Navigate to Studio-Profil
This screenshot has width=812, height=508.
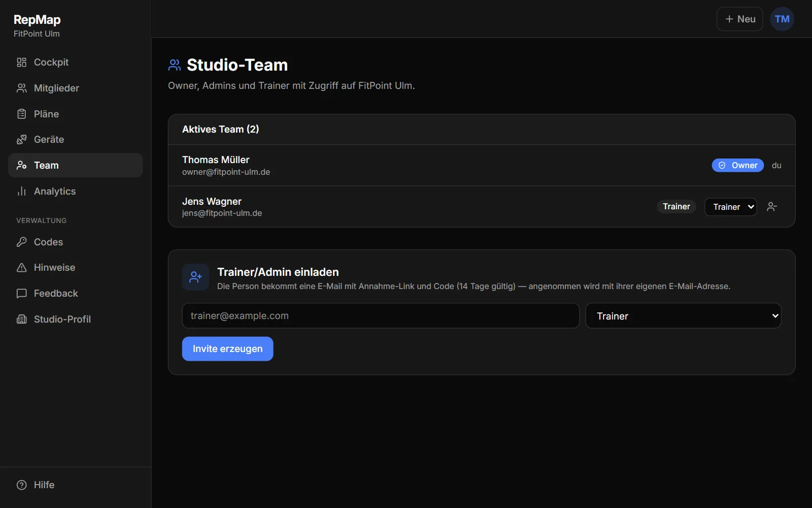pos(75,320)
